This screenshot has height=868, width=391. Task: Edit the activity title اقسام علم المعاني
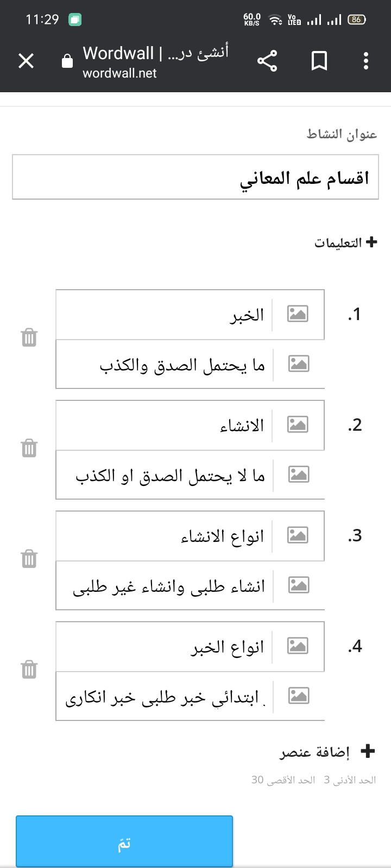coord(195,177)
